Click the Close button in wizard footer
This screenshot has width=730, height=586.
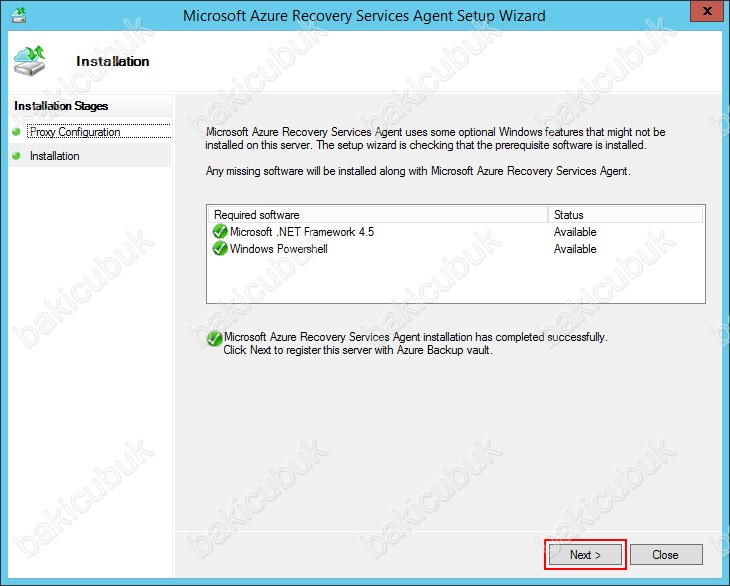click(666, 554)
